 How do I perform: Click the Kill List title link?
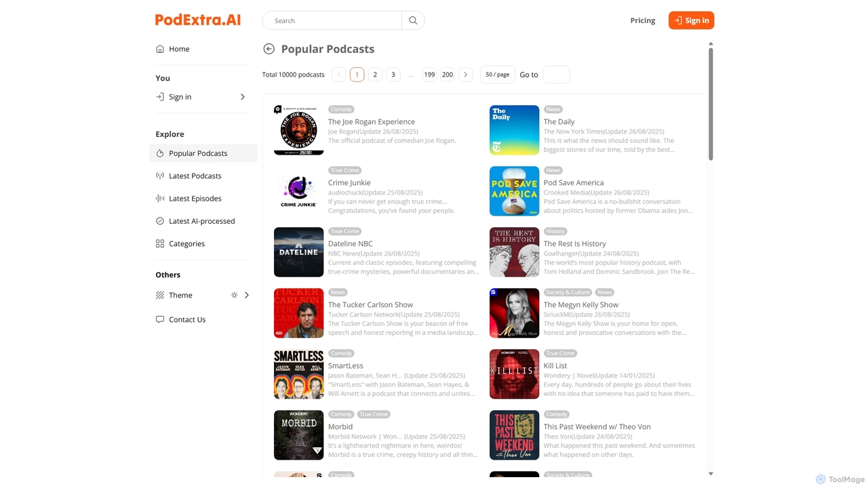pyautogui.click(x=555, y=365)
